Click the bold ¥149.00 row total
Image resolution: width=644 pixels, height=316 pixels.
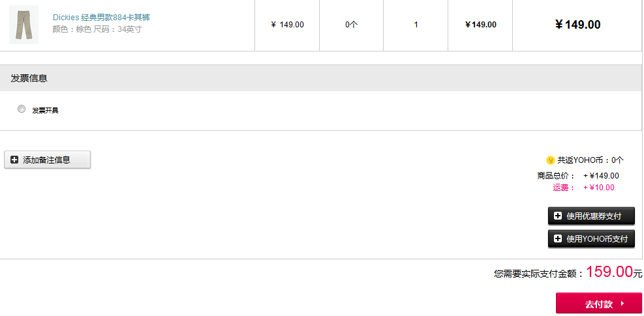click(577, 25)
